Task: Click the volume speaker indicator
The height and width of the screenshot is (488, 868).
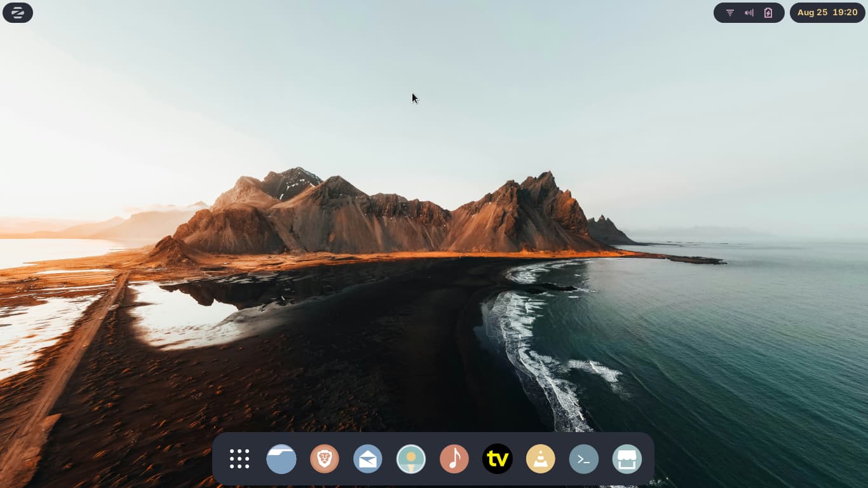Action: [x=749, y=13]
